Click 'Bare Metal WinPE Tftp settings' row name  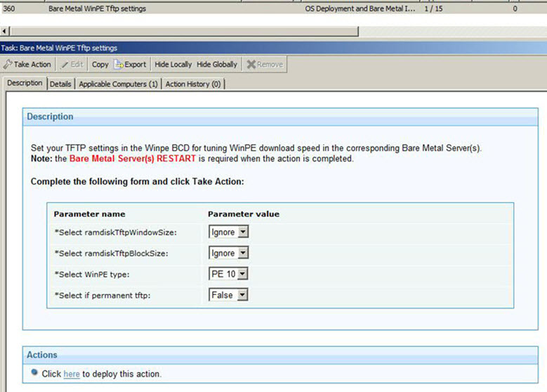pyautogui.click(x=97, y=8)
